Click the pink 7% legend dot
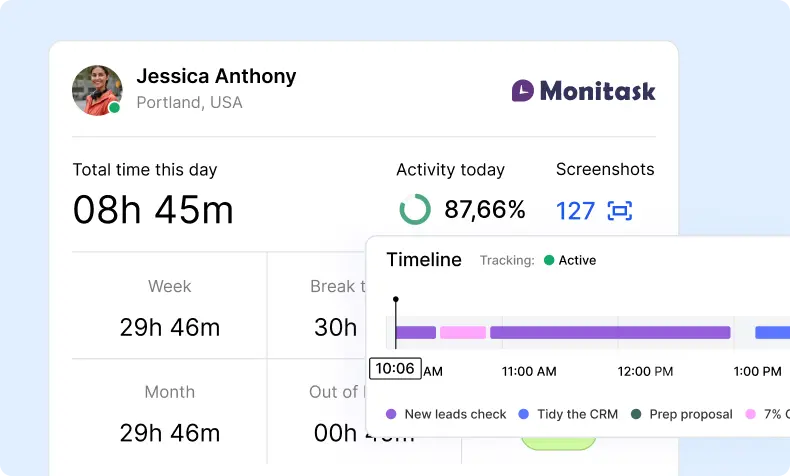Image resolution: width=790 pixels, height=476 pixels. 751,414
